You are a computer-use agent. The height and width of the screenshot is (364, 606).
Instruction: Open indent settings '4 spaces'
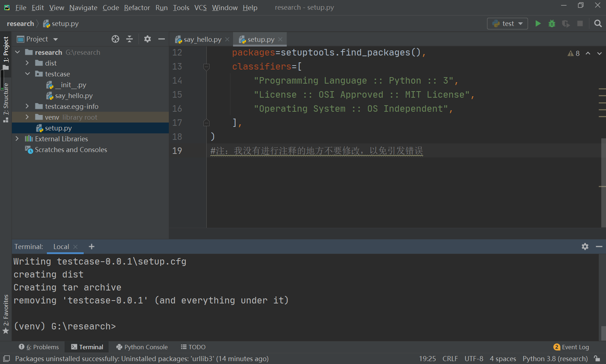click(x=503, y=359)
